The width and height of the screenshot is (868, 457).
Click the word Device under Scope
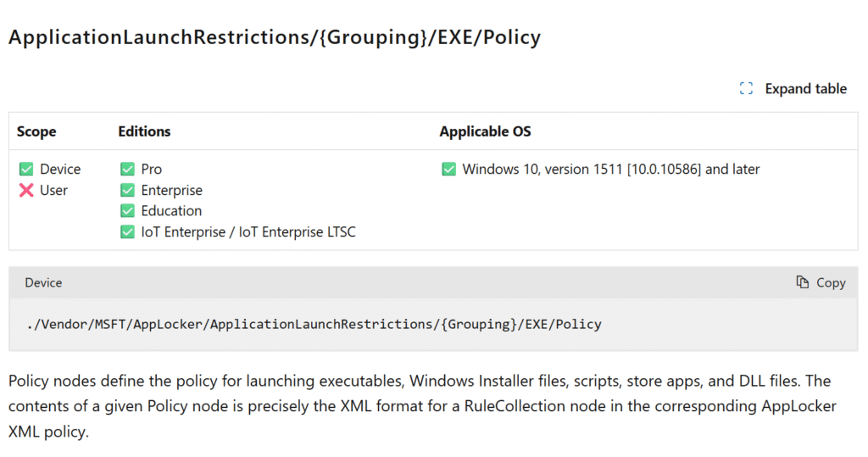point(60,169)
